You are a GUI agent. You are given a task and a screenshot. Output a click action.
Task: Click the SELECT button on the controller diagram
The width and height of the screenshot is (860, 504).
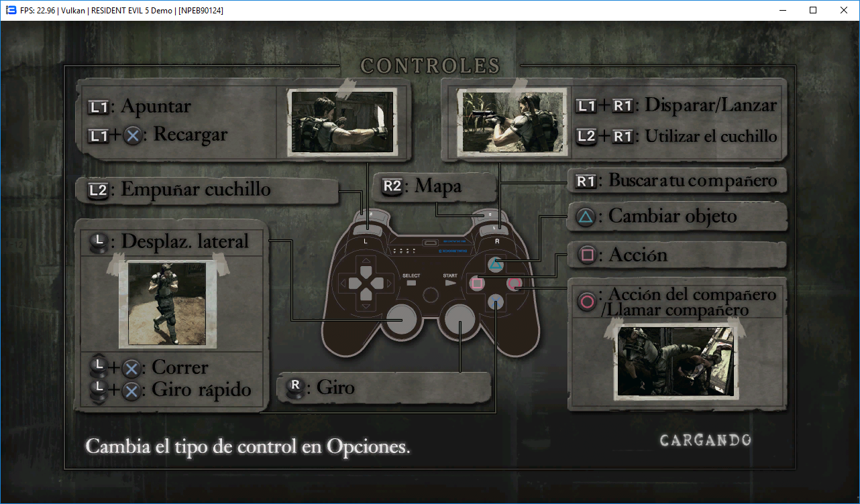(x=411, y=283)
